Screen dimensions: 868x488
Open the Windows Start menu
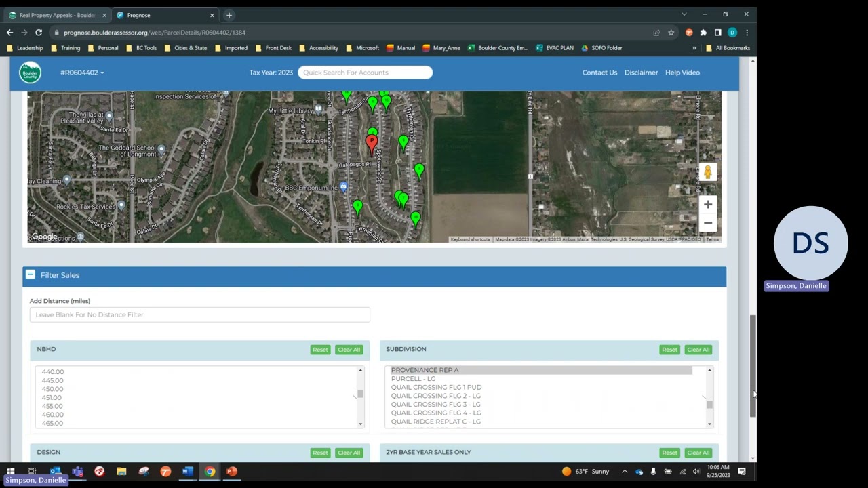click(x=10, y=471)
